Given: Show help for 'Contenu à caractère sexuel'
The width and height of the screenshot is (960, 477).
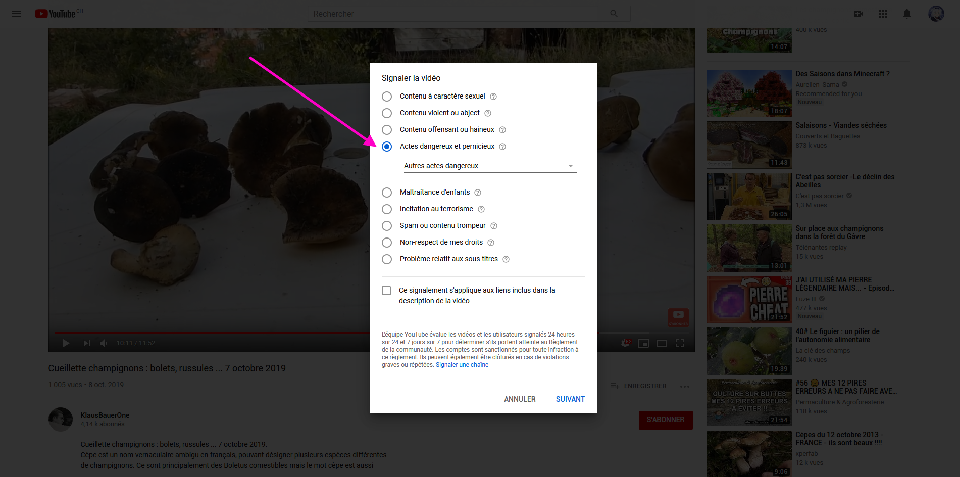Looking at the screenshot, I should coord(493,96).
